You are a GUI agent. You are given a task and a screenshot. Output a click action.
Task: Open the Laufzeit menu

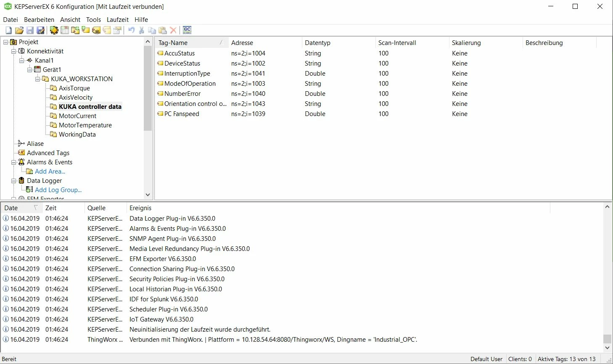118,20
